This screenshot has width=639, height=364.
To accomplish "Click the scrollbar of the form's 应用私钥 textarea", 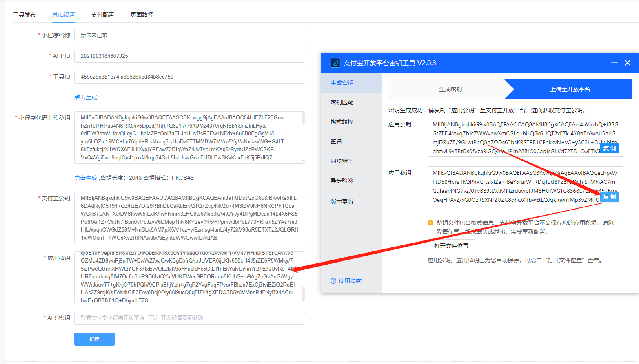I will click(303, 293).
